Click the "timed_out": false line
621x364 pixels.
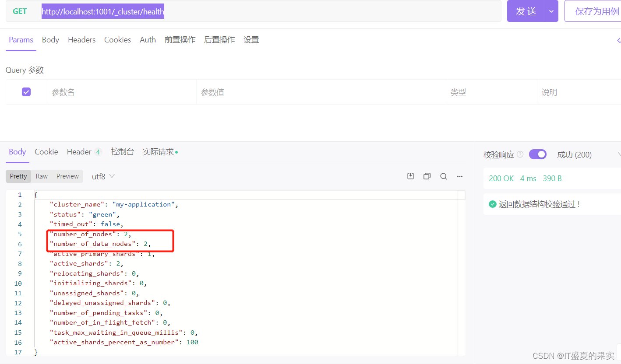pos(87,224)
